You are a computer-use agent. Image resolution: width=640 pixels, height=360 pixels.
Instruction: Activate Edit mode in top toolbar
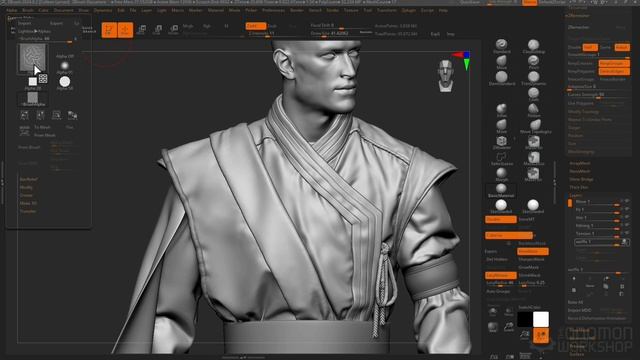tap(109, 30)
